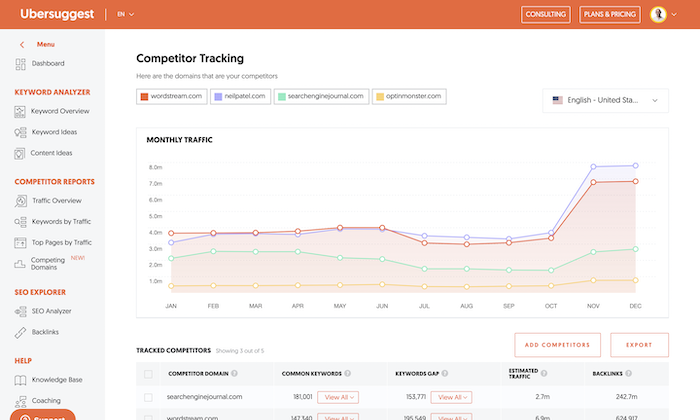Click the Keyword Ideas icon
The image size is (700, 420).
(x=20, y=132)
